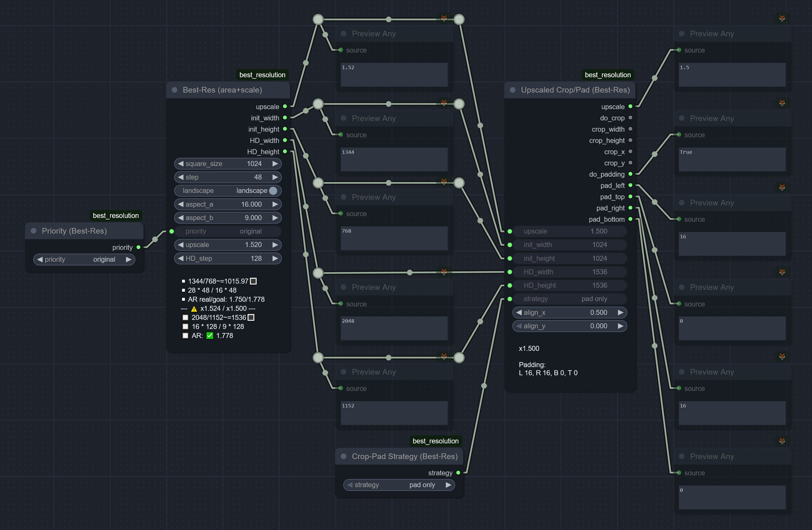Screen dimensions: 812x530
Task: Decrease square_size with its left arrow
Action: coord(180,164)
